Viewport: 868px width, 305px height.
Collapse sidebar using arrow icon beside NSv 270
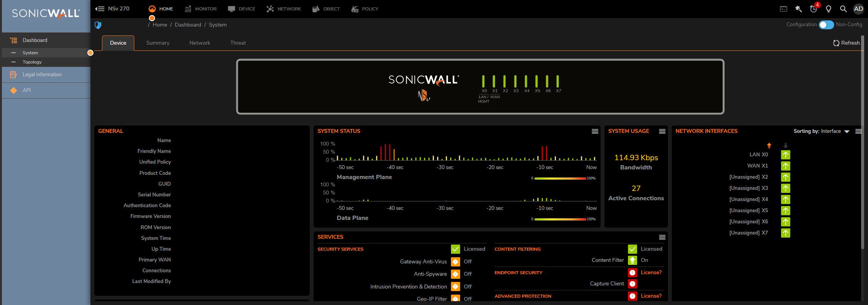tap(100, 9)
